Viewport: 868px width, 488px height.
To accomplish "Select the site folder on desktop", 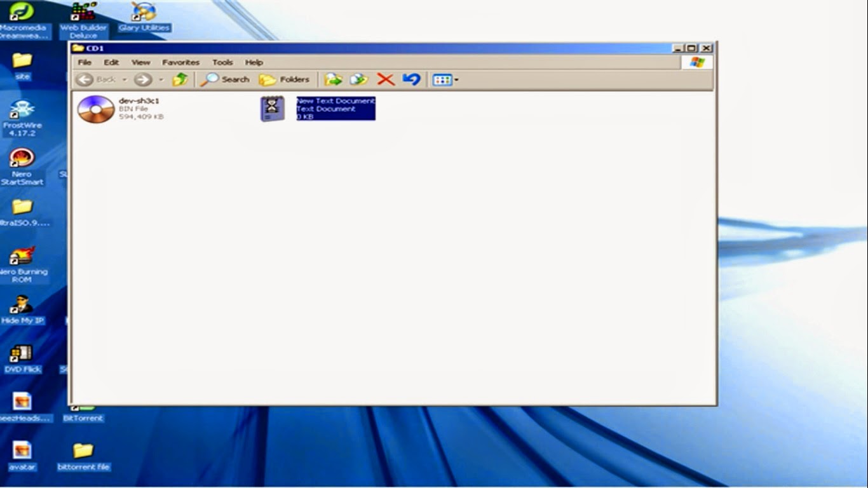I will (x=22, y=66).
